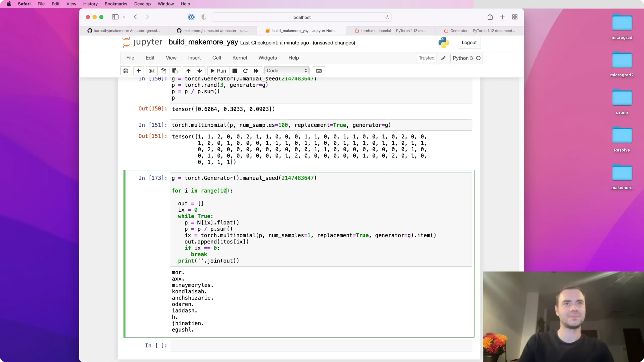This screenshot has height=362, width=644.
Task: Click the build_makemore_yay notebook title
Action: click(203, 42)
